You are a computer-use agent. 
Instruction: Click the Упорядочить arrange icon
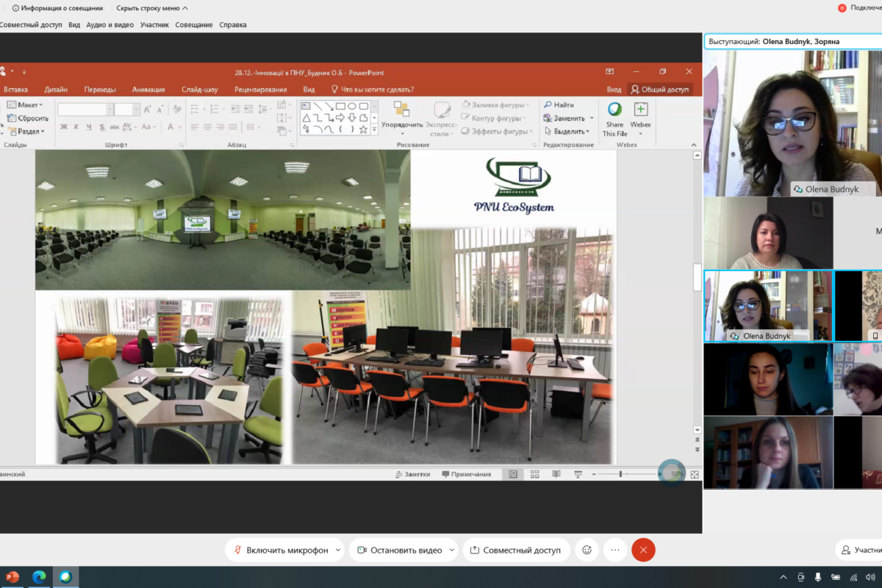pos(401,110)
